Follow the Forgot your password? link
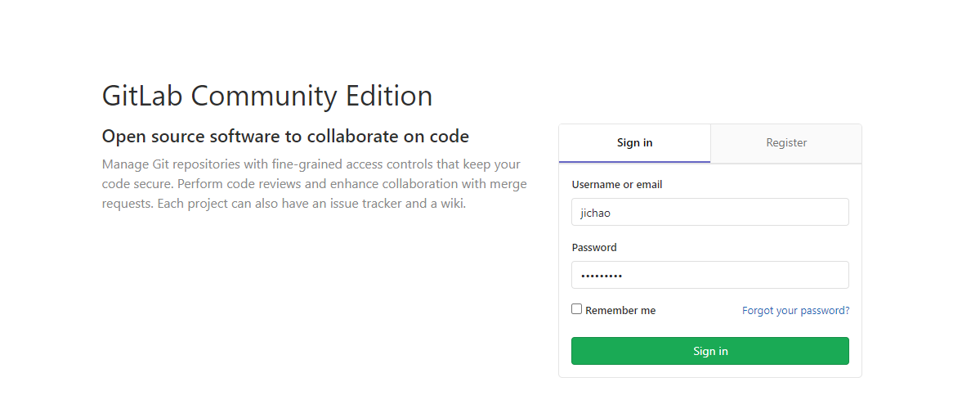Image resolution: width=980 pixels, height=418 pixels. [795, 310]
